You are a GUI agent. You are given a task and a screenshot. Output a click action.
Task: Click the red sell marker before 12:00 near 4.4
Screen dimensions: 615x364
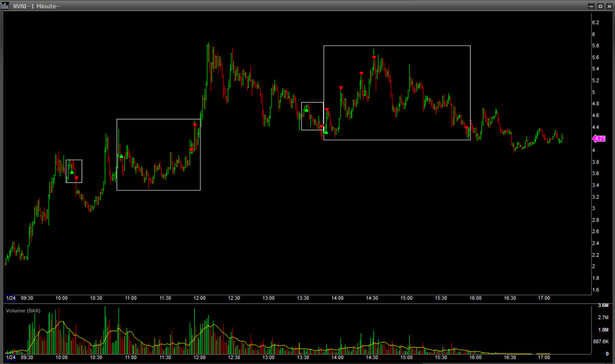click(195, 125)
